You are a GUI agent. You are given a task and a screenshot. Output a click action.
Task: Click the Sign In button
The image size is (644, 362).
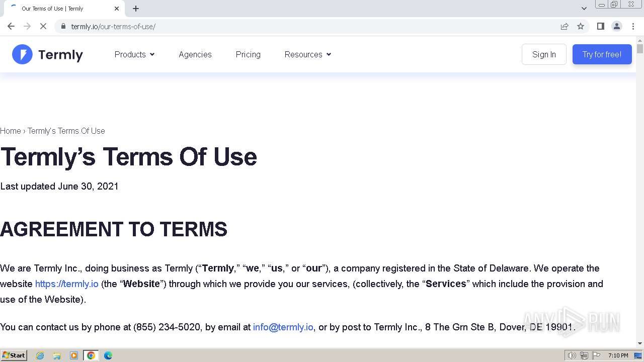click(544, 54)
